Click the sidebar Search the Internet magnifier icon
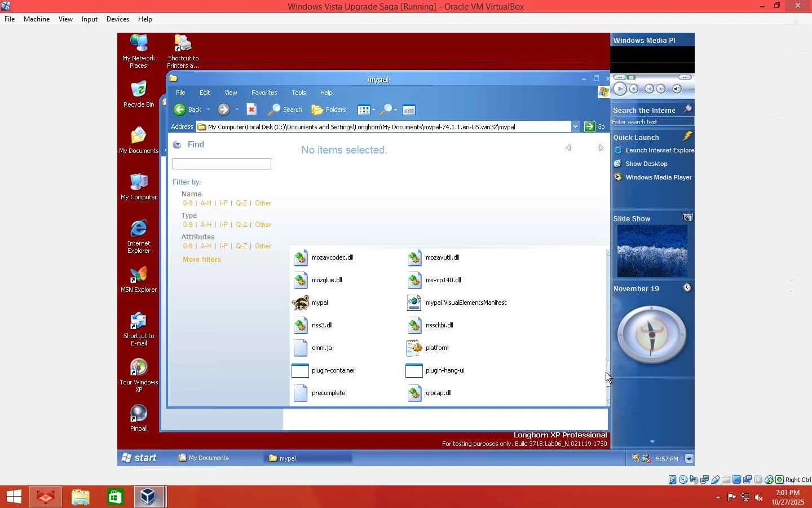Viewport: 812px width, 508px height. tap(687, 110)
